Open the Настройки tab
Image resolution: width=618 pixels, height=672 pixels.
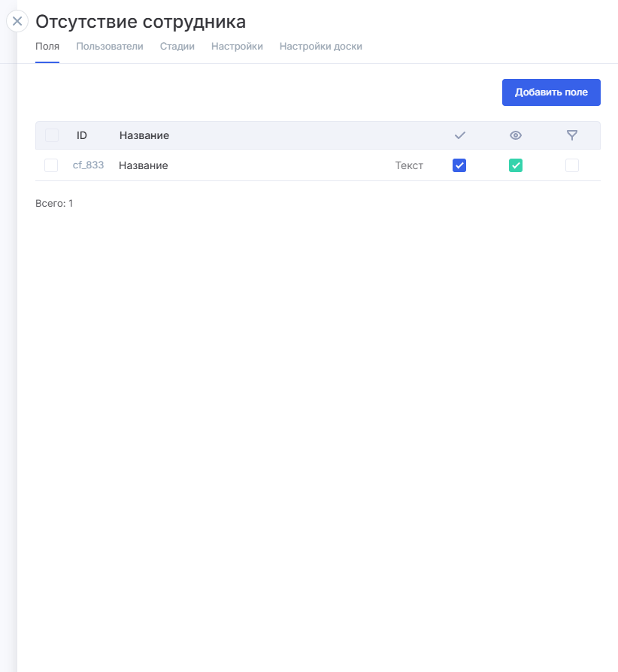click(x=237, y=47)
